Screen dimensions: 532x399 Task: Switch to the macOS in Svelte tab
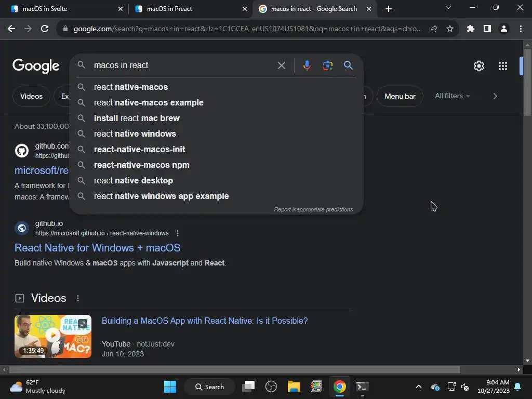coord(64,9)
